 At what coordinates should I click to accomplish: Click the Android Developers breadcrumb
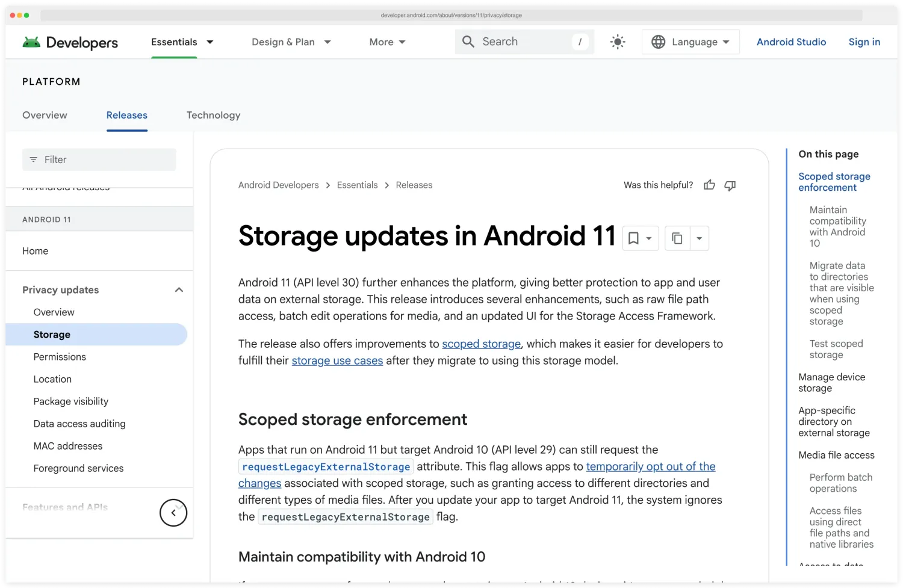click(279, 185)
